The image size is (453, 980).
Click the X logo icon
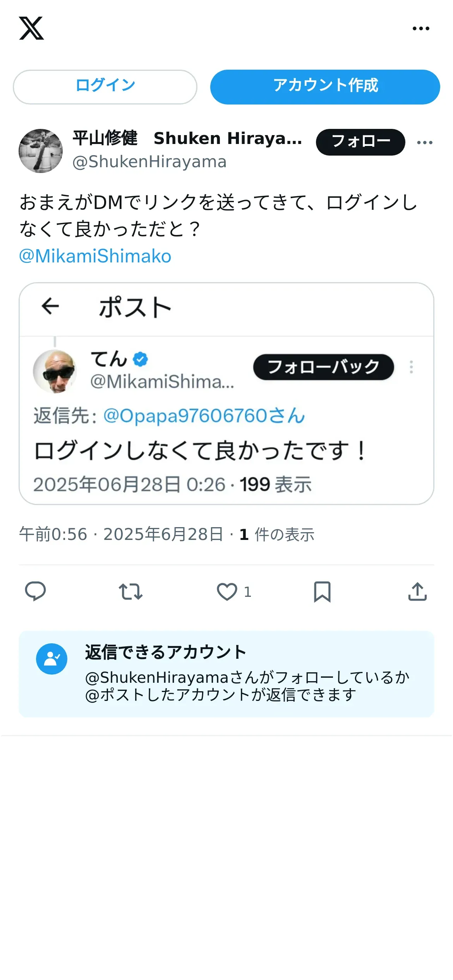click(x=31, y=28)
